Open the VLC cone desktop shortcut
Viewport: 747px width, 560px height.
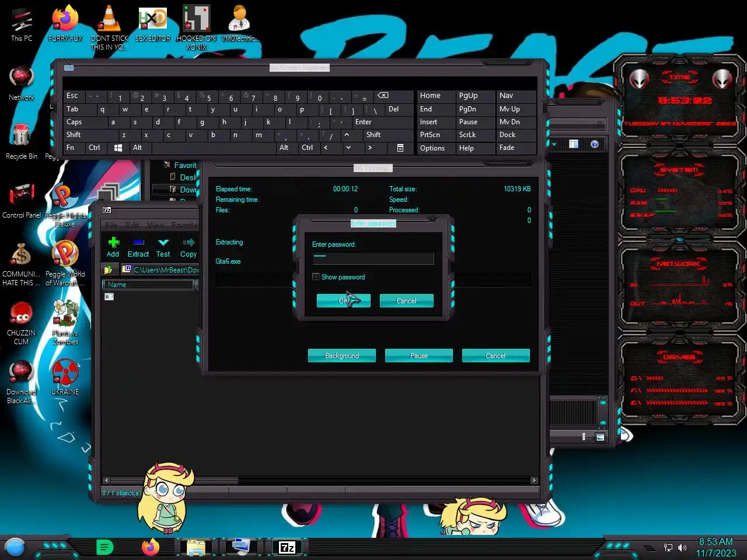coord(109,26)
